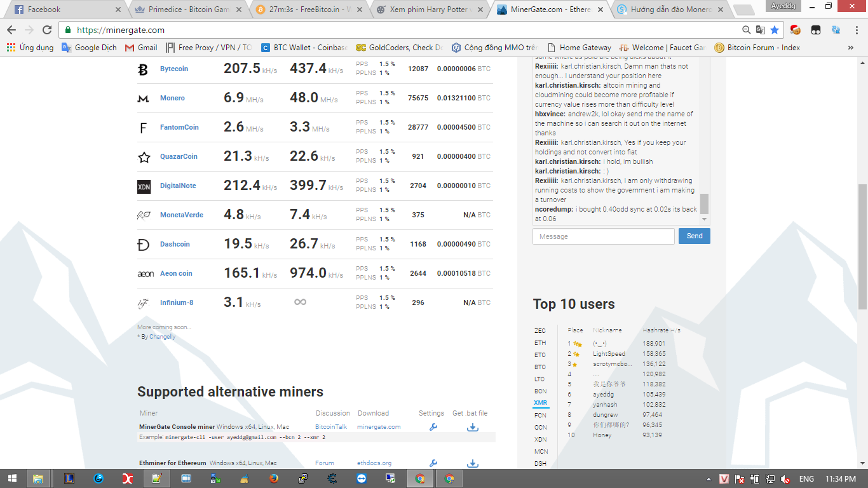Click the Infinium-8 logo icon

(x=144, y=303)
